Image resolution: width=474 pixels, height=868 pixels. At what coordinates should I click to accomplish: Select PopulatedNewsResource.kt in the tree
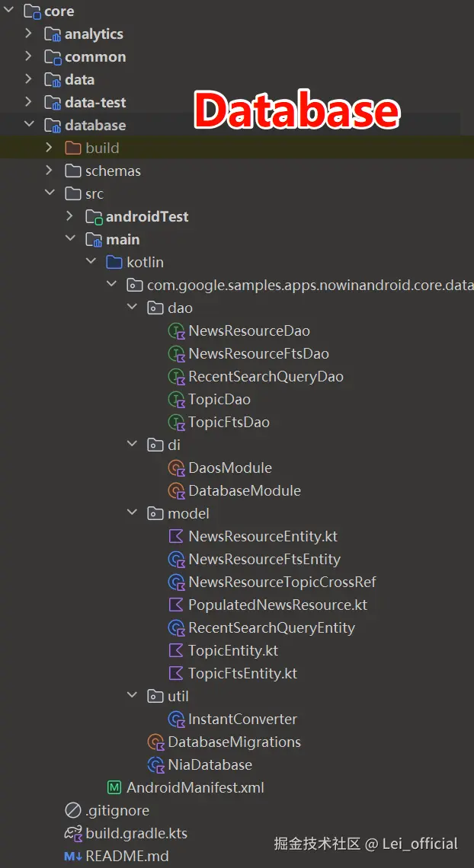click(x=277, y=605)
